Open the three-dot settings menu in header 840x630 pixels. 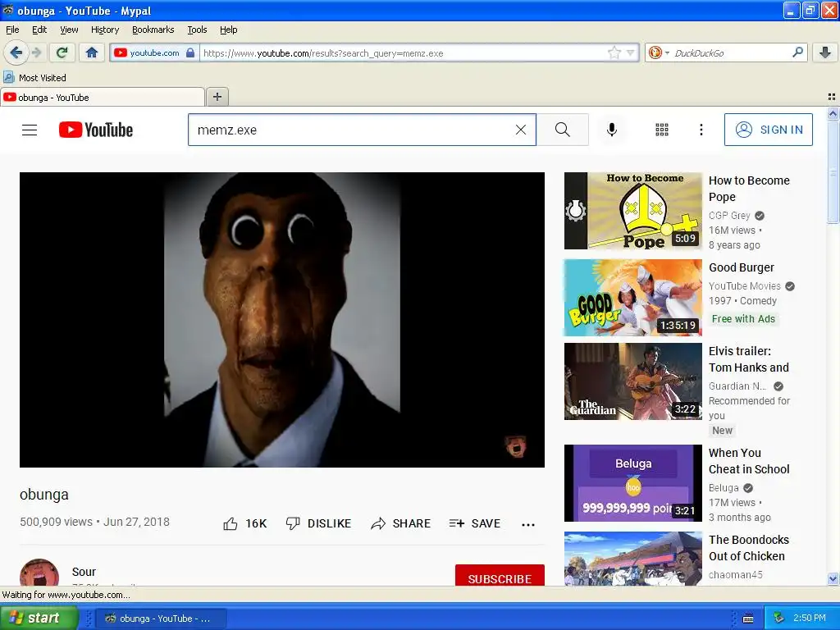click(701, 130)
